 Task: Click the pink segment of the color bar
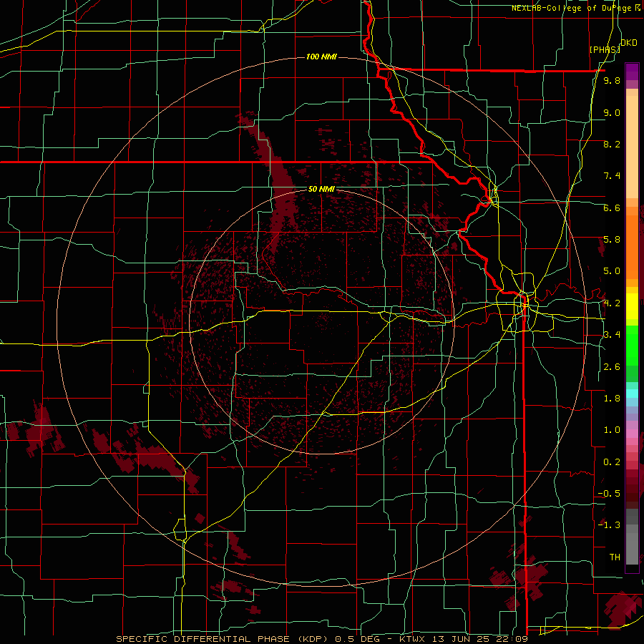632,434
